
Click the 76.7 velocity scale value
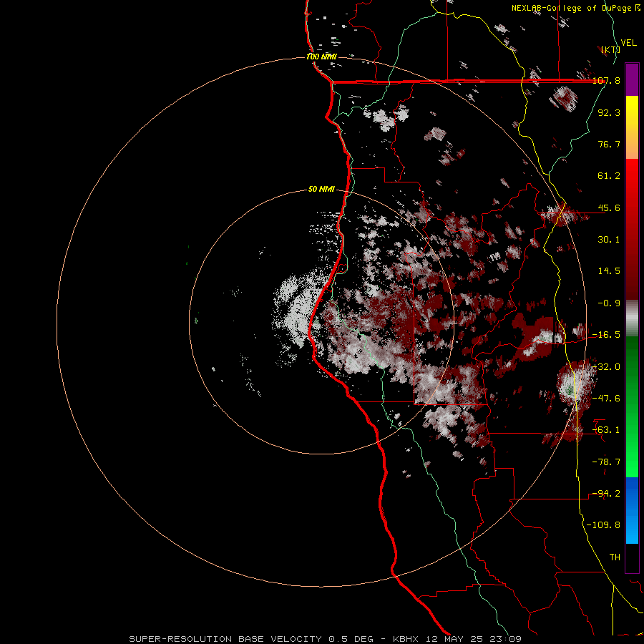[609, 144]
